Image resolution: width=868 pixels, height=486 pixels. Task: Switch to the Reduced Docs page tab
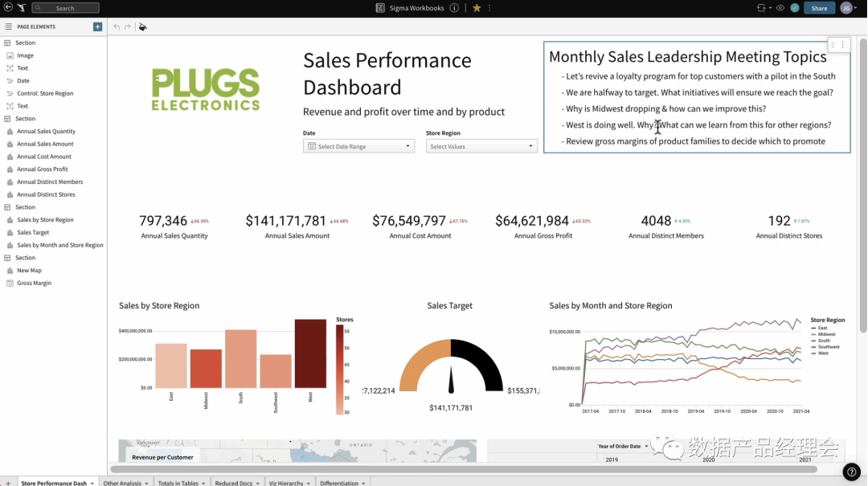[234, 484]
